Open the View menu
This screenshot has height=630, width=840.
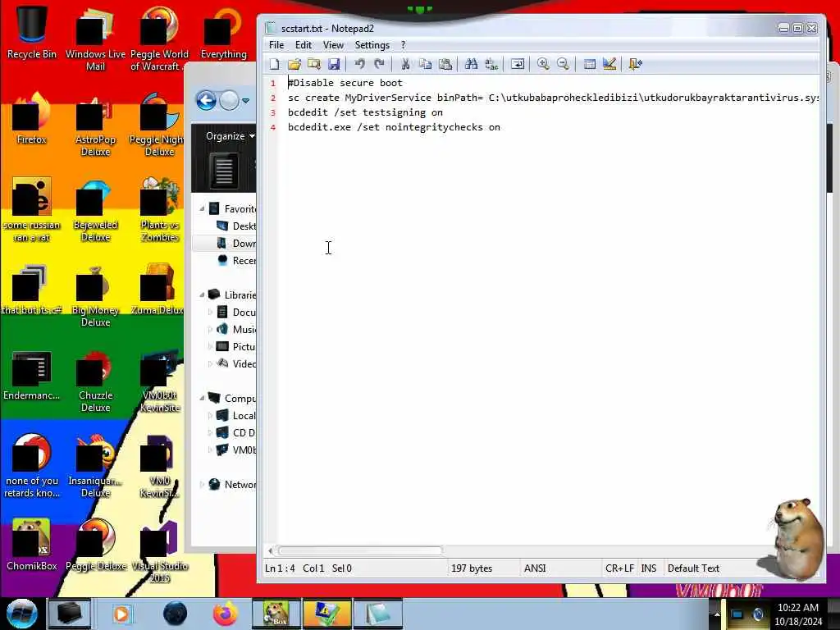pos(333,45)
